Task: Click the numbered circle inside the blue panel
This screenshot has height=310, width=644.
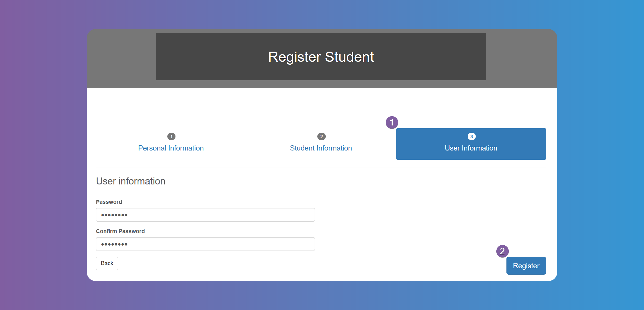Action: point(471,136)
